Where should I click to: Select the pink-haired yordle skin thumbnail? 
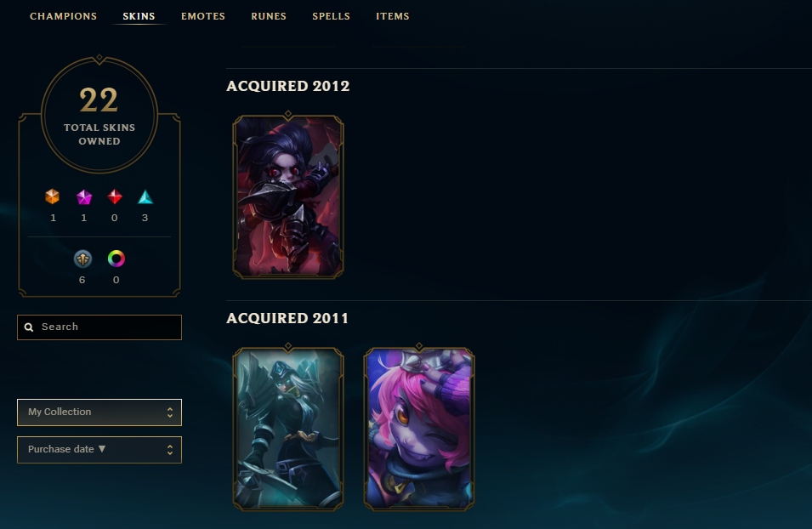point(419,429)
